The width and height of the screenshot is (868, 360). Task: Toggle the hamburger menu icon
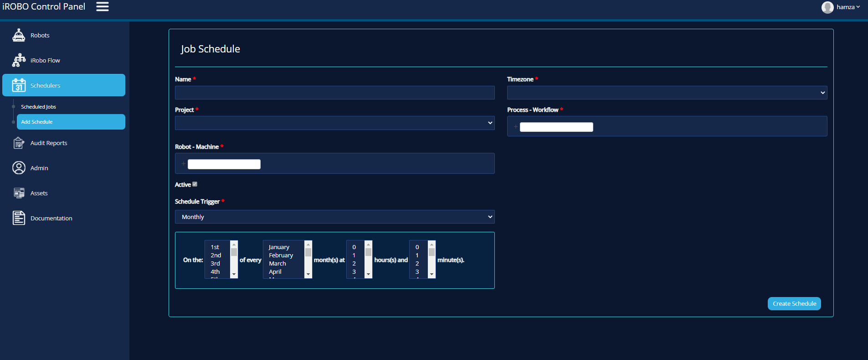(103, 6)
